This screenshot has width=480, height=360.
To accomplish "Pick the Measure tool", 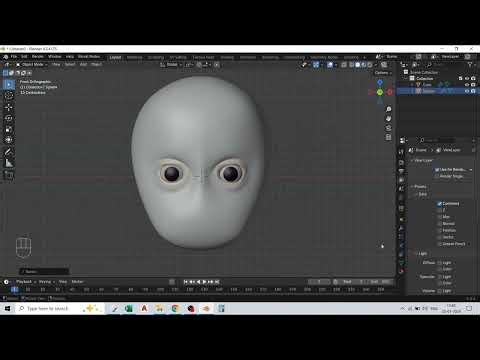I will click(9, 163).
